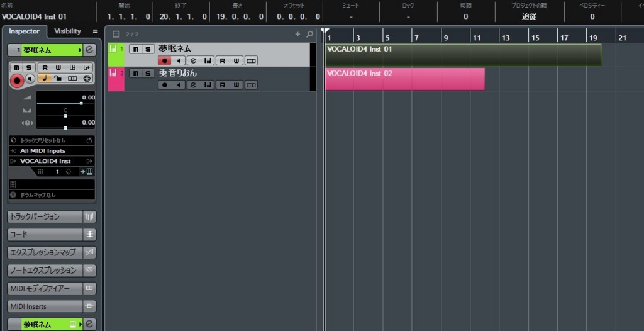Expand the エクスプレッションマップ section
The image size is (644, 331).
(45, 252)
